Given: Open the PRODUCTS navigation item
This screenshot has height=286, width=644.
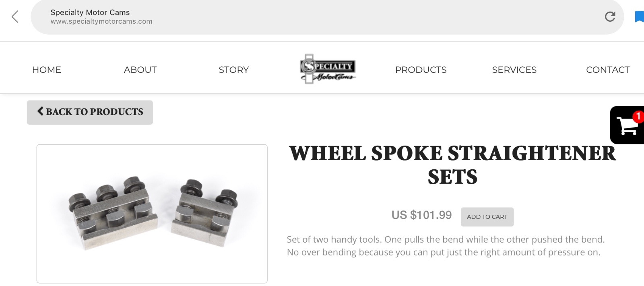Looking at the screenshot, I should click(421, 70).
